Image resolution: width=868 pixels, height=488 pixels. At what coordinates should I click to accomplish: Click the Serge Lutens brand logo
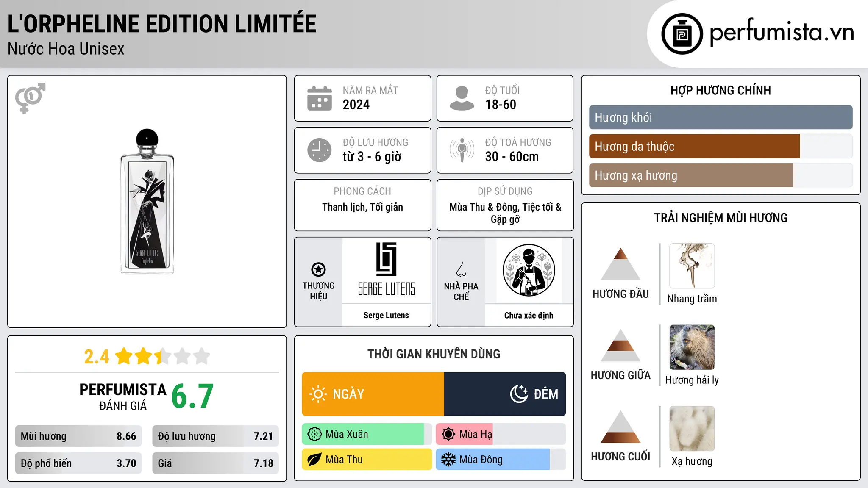click(x=387, y=269)
